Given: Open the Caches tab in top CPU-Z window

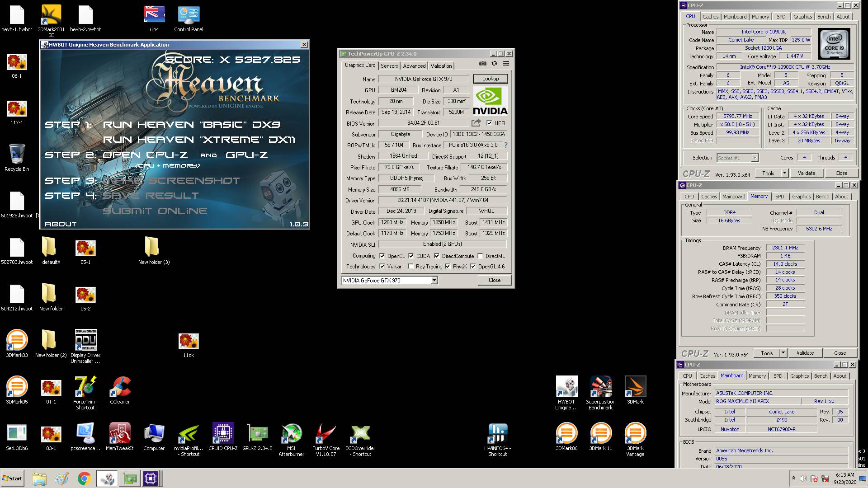Looking at the screenshot, I should pos(710,17).
